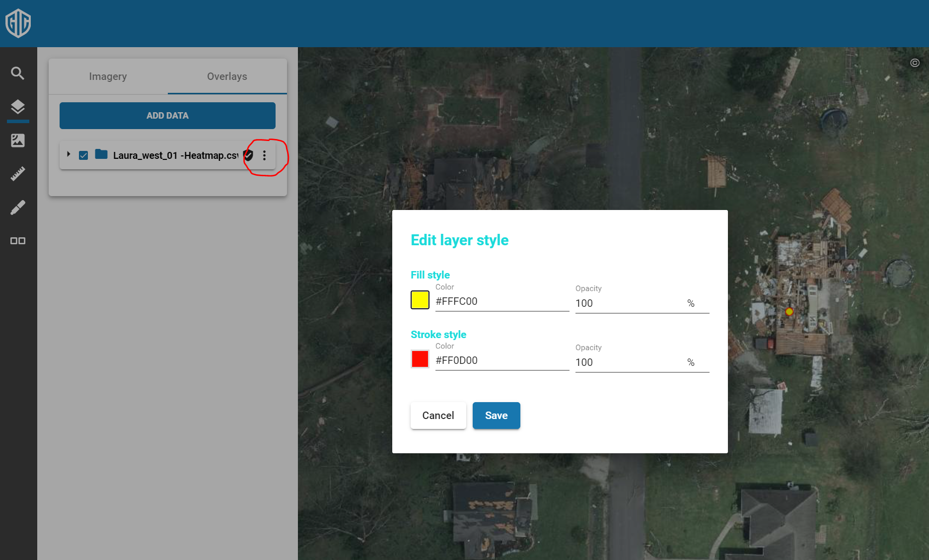
Task: Click the ADD DATA button
Action: pyautogui.click(x=167, y=116)
